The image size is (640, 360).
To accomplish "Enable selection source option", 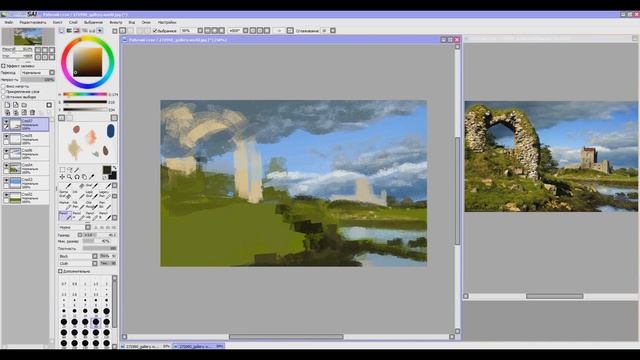I will click(3, 97).
